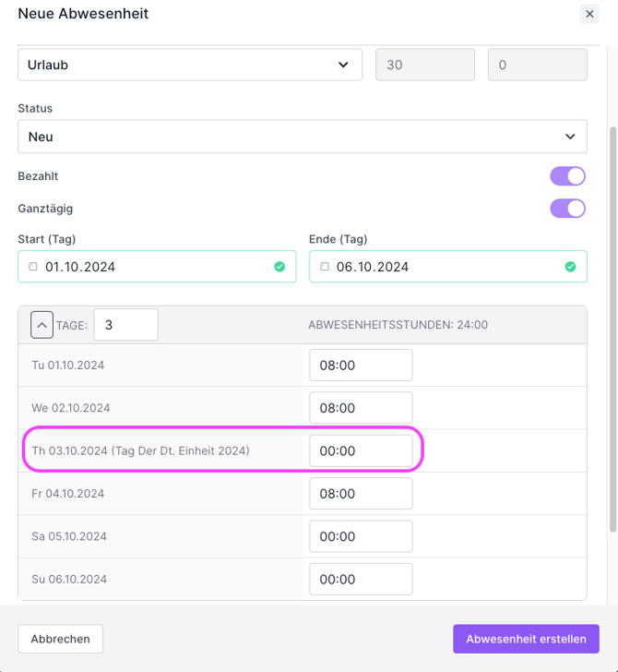Click calendar icon in Ende (Tag) field
This screenshot has height=672, width=618.
[325, 267]
